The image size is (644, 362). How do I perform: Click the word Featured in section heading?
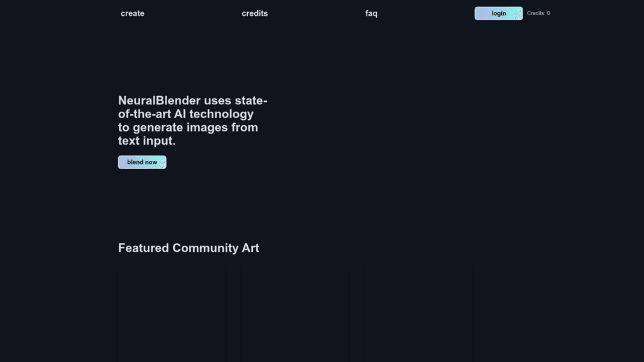click(143, 248)
